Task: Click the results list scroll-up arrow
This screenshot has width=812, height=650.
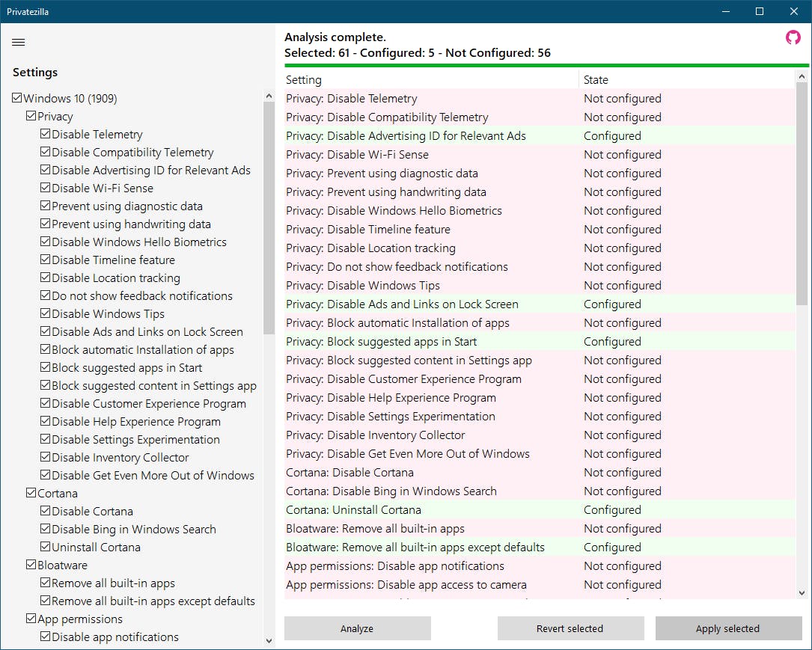Action: point(802,76)
